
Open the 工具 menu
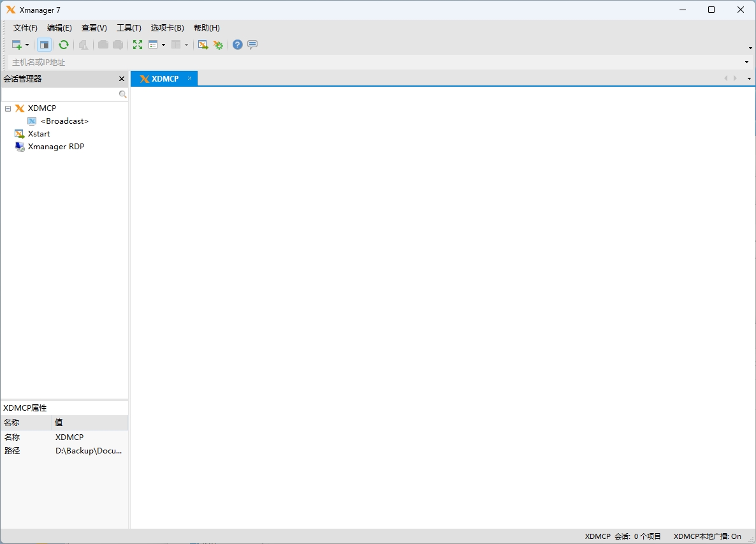point(128,27)
